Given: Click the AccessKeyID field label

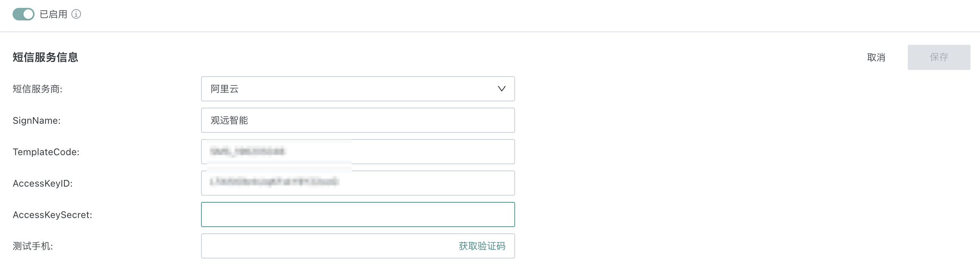Looking at the screenshot, I should click(x=42, y=183).
